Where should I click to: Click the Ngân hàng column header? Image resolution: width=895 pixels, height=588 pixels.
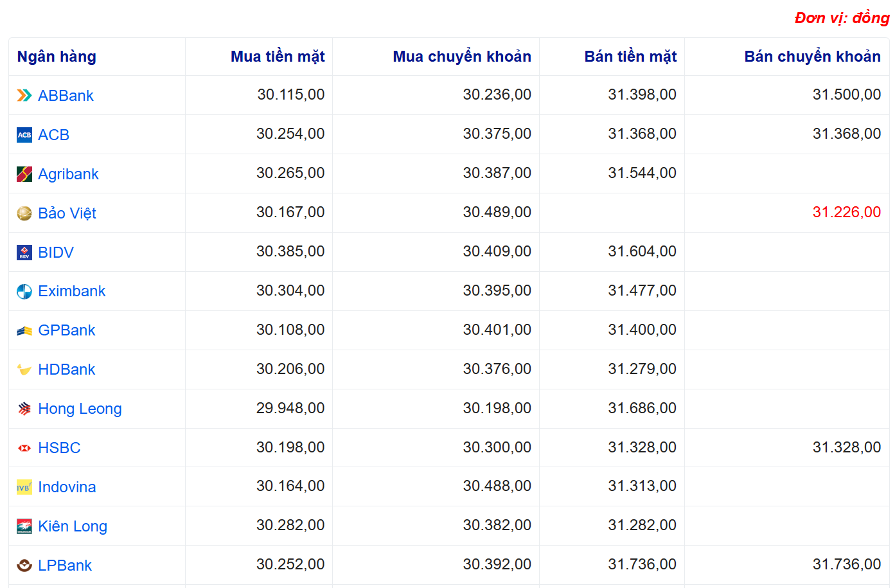[57, 57]
